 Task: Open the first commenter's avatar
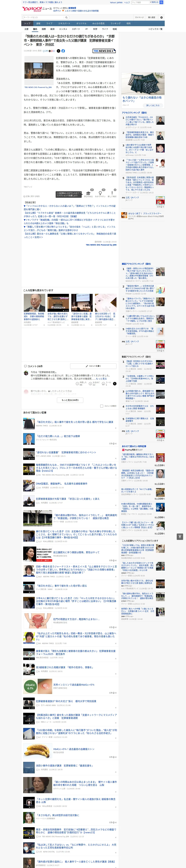coord(26,373)
